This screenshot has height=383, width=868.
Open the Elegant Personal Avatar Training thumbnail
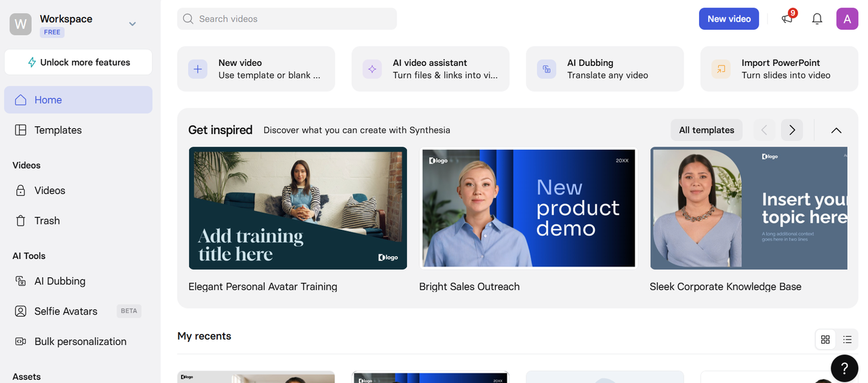[298, 208]
